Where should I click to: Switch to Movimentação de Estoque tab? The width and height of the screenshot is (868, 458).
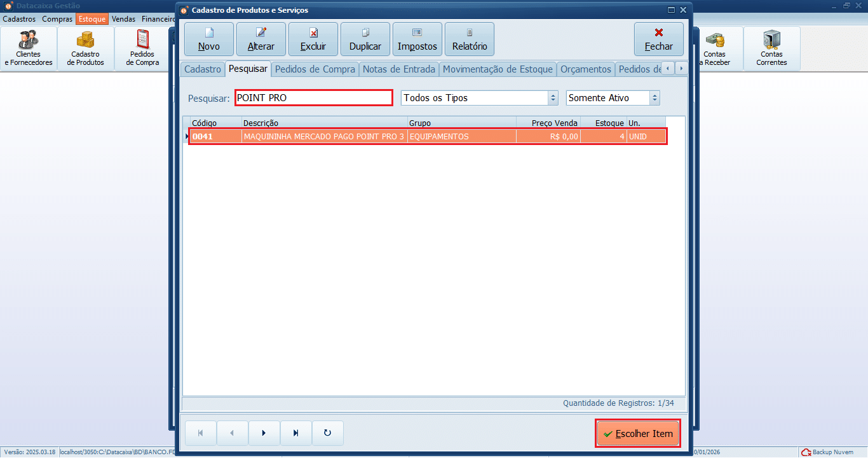coord(498,69)
